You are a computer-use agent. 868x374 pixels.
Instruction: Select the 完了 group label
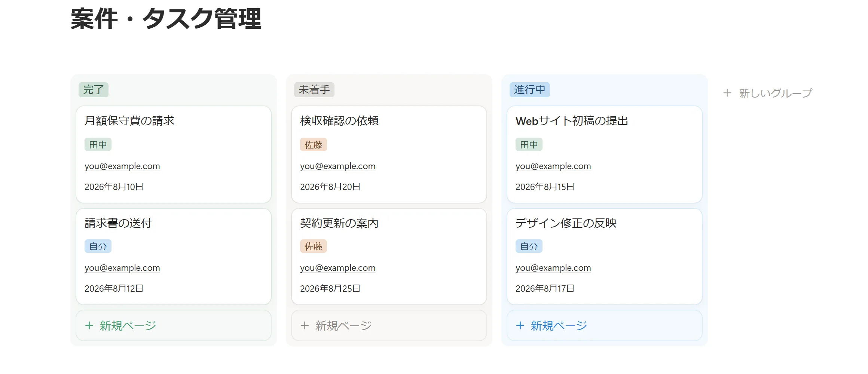94,90
